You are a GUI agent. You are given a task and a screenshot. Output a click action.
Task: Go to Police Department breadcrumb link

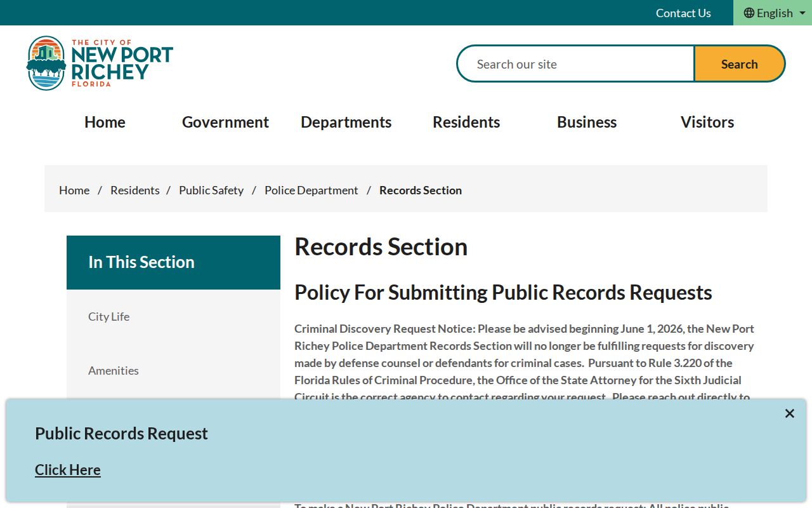(311, 190)
